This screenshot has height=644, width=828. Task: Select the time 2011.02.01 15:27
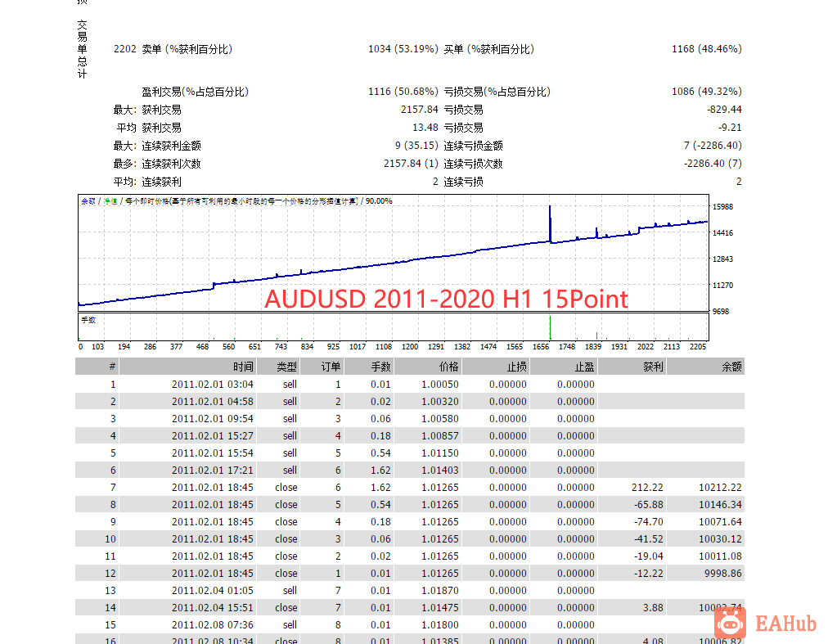click(212, 436)
